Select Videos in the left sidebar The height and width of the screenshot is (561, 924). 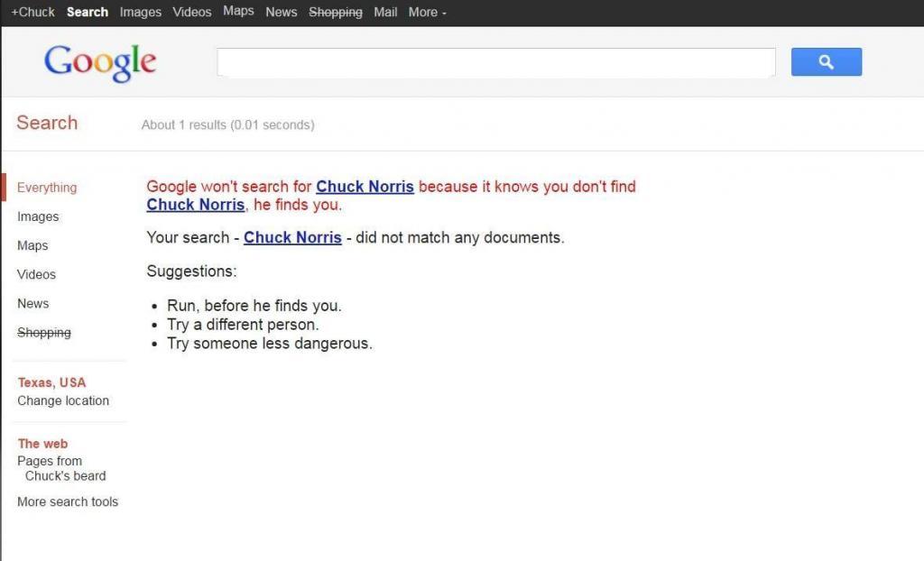(x=36, y=274)
